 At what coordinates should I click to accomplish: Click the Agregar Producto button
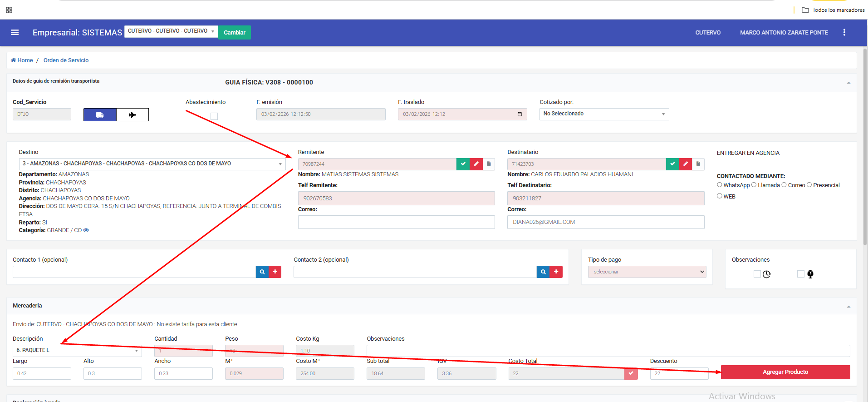pos(785,372)
